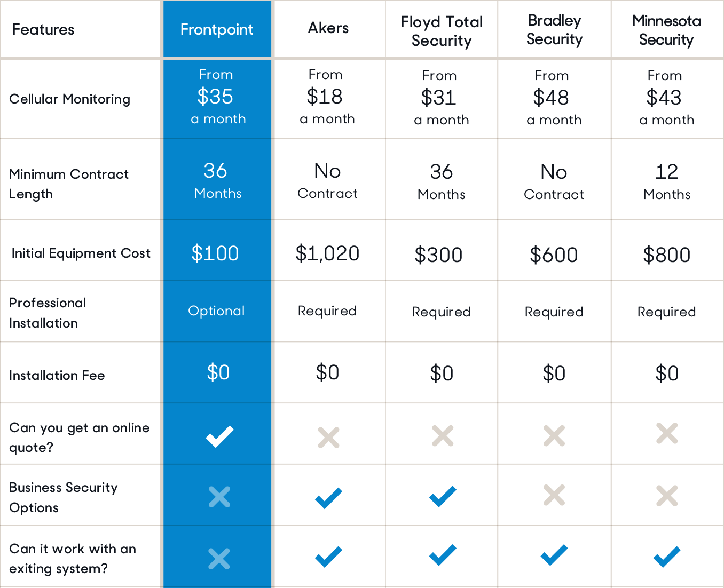Click Bradley Security's grey X for business options

[554, 495]
